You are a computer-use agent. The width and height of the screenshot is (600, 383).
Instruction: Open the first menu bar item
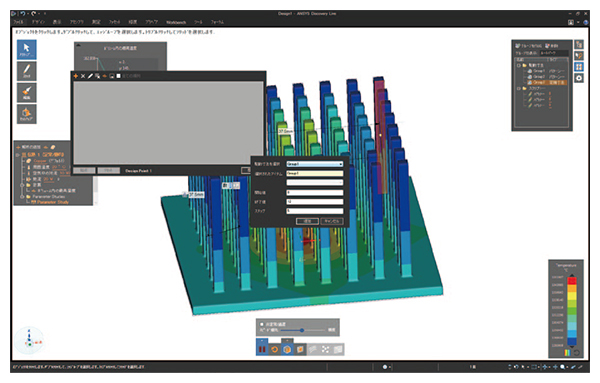(x=18, y=22)
